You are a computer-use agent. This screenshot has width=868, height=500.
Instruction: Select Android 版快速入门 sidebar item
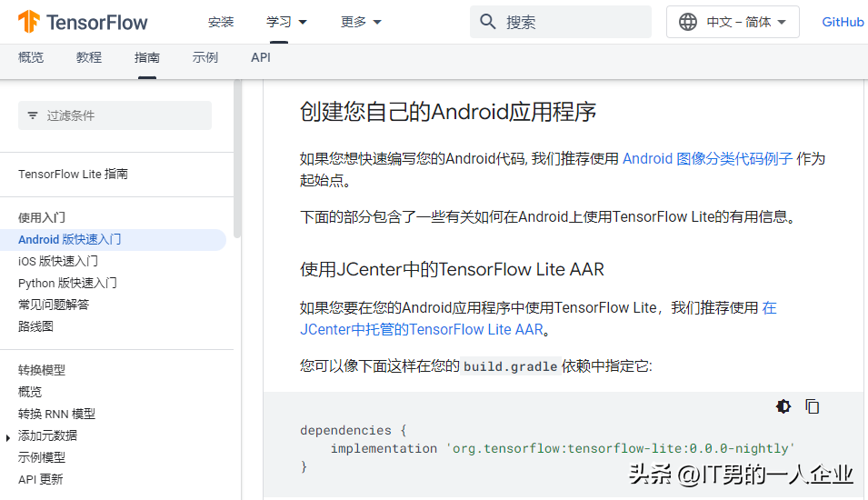coord(113,240)
